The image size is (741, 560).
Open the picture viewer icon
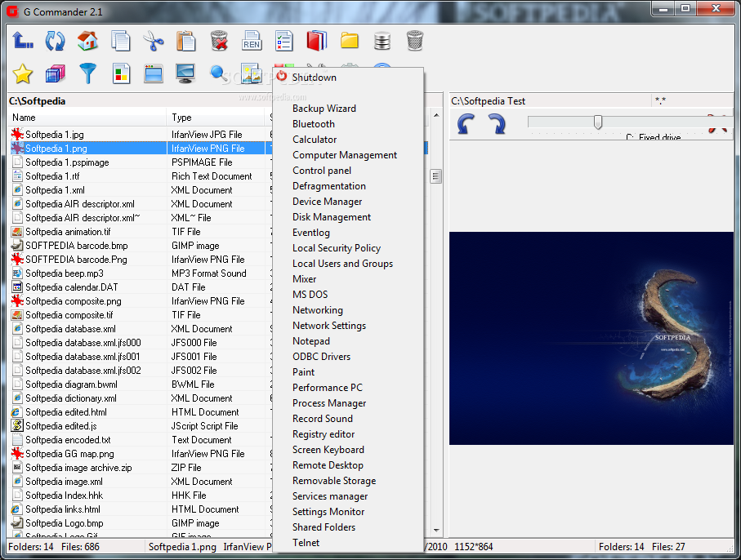(x=252, y=73)
